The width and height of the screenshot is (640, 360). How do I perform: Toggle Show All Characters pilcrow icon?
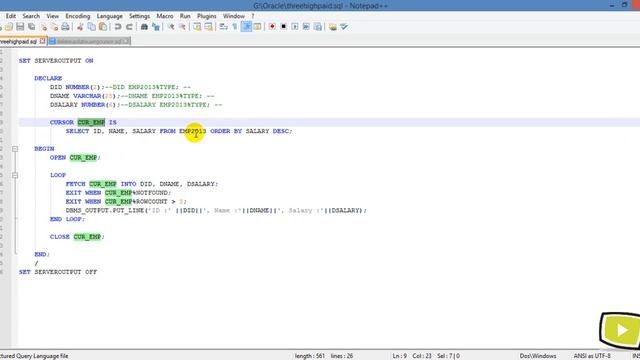click(235, 27)
